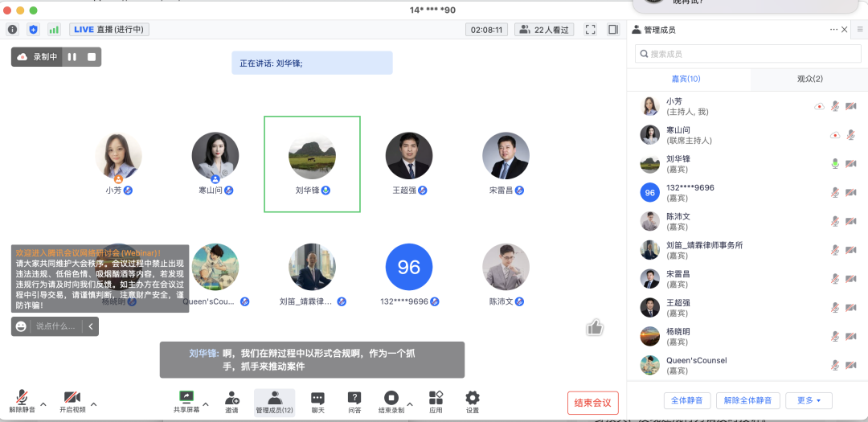The image size is (868, 422).
Task: Open the Chat (聊天) panel
Action: pyautogui.click(x=317, y=401)
